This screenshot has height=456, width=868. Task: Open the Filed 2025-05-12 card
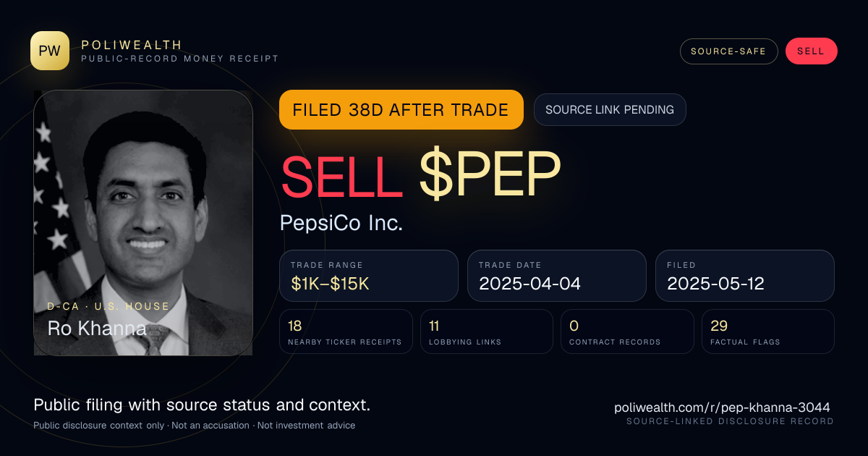[745, 276]
